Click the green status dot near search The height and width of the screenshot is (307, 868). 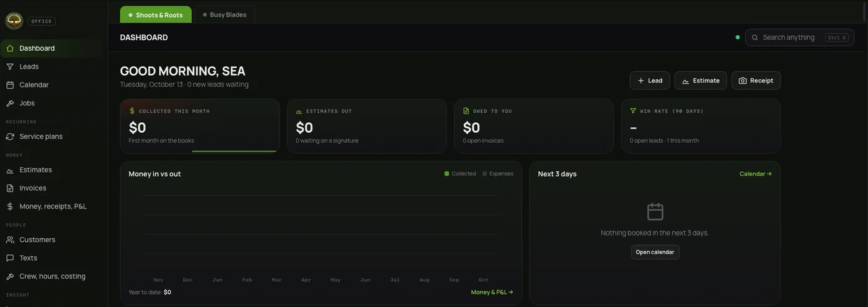click(737, 37)
